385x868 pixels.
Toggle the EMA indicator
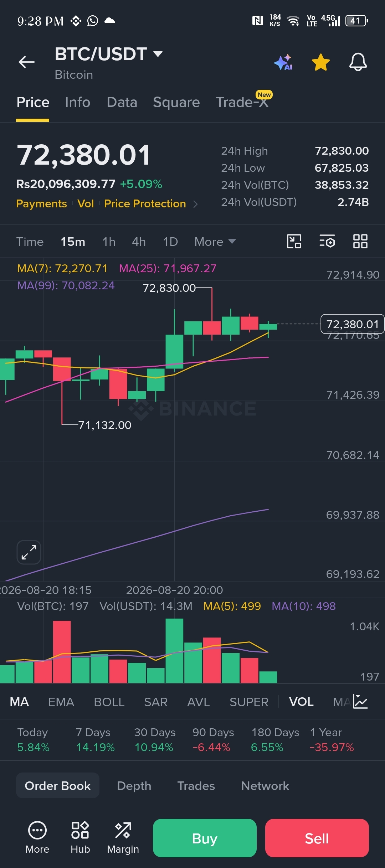pyautogui.click(x=61, y=702)
